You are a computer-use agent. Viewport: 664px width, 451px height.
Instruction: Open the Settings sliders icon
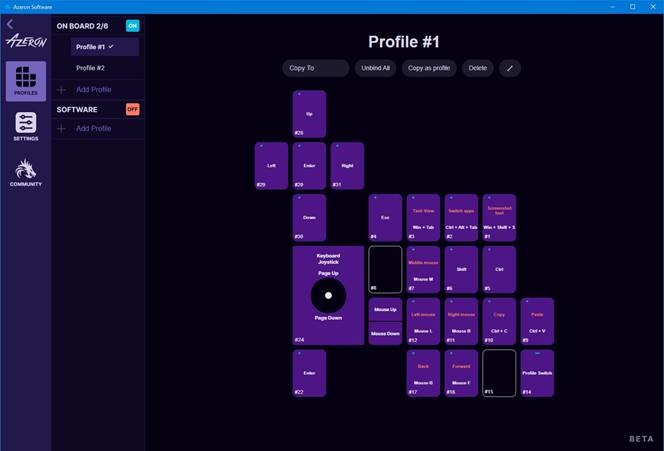26,126
